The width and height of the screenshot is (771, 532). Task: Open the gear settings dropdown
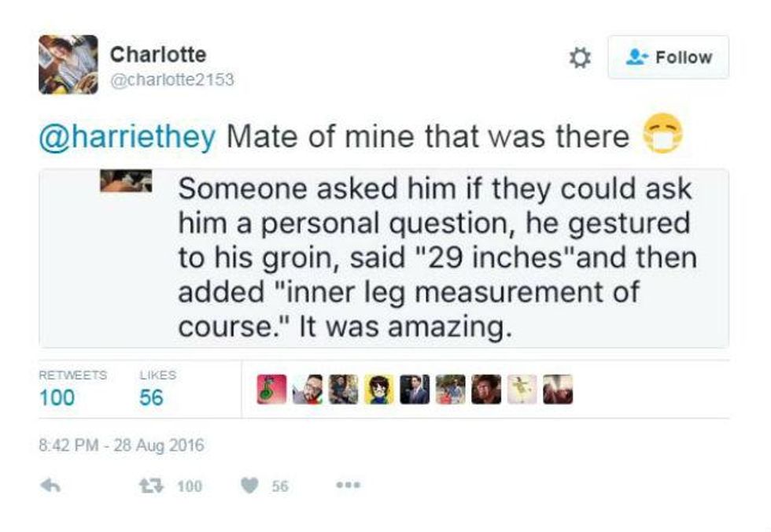[x=578, y=58]
